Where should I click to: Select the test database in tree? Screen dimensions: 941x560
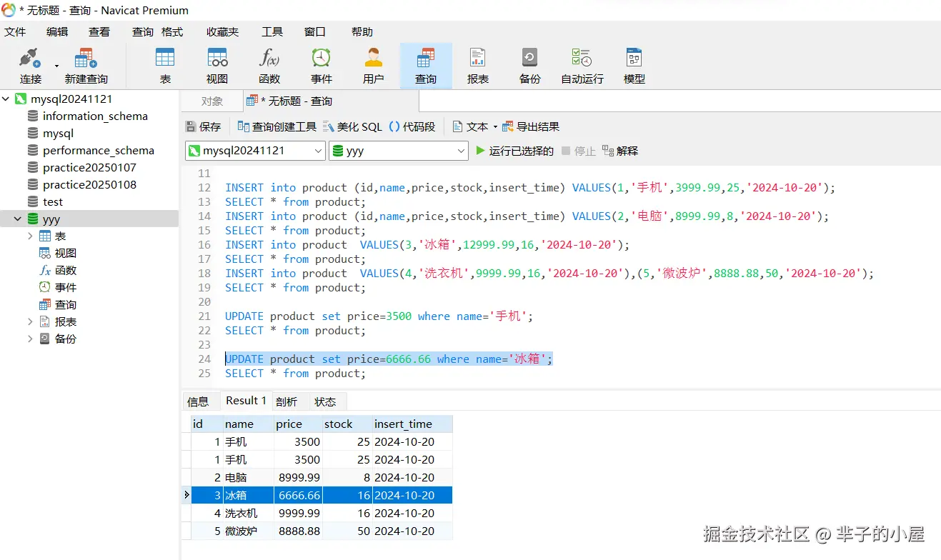pyautogui.click(x=52, y=201)
